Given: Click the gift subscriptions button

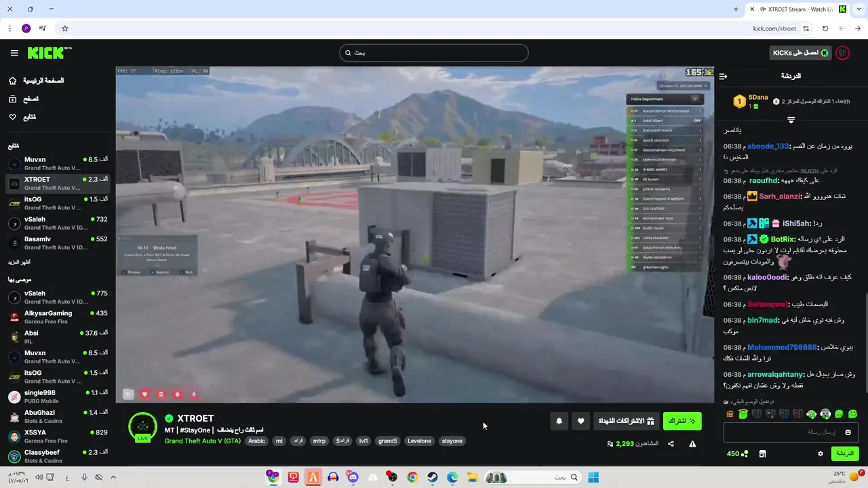Looking at the screenshot, I should click(626, 421).
